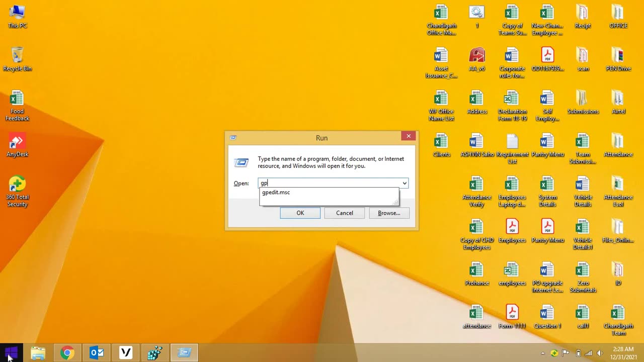Click the network signal tray icon
644x362 pixels.
(588, 353)
